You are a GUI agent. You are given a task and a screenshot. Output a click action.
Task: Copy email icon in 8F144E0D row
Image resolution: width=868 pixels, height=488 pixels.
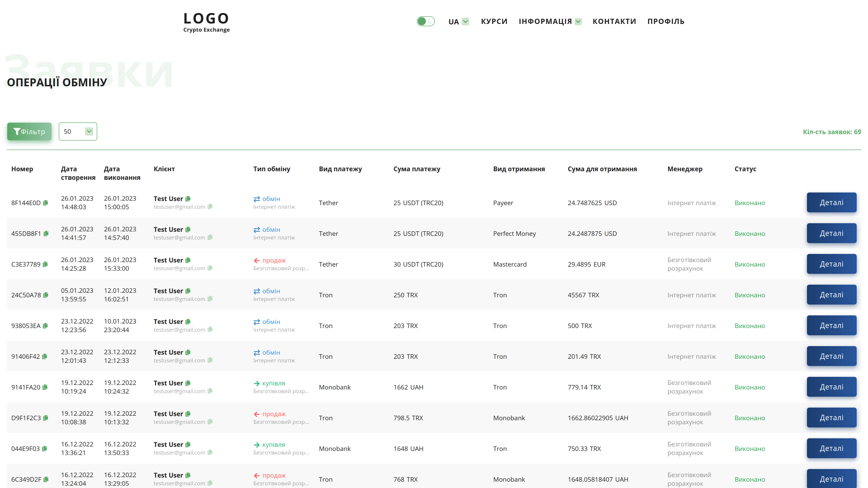point(210,207)
